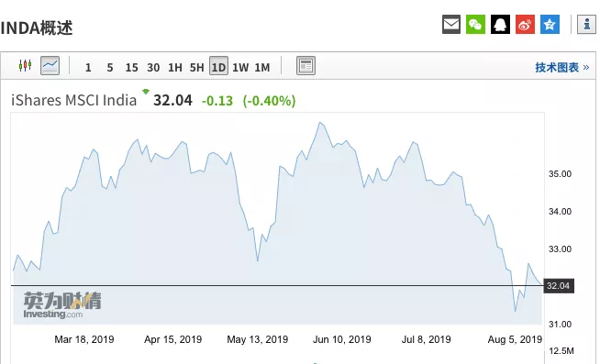Open the news layout icon in the chart toolbar
600x364 pixels.
(306, 65)
